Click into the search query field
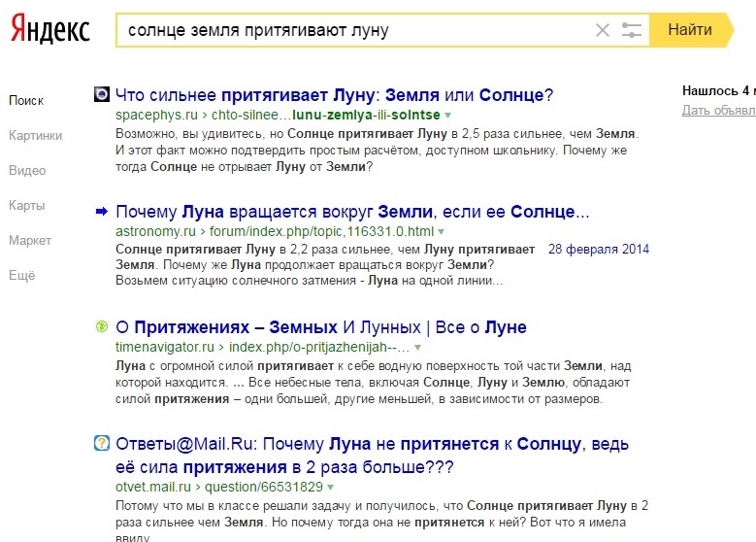Screen dimensions: 756x542 tap(354, 30)
